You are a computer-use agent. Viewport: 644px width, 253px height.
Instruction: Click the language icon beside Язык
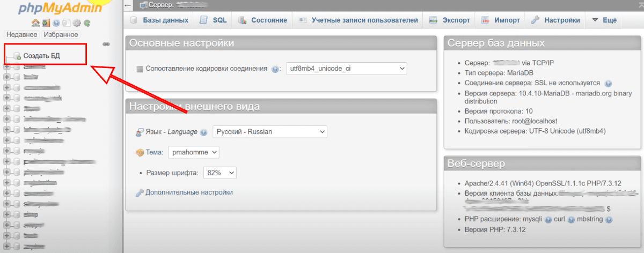point(139,132)
